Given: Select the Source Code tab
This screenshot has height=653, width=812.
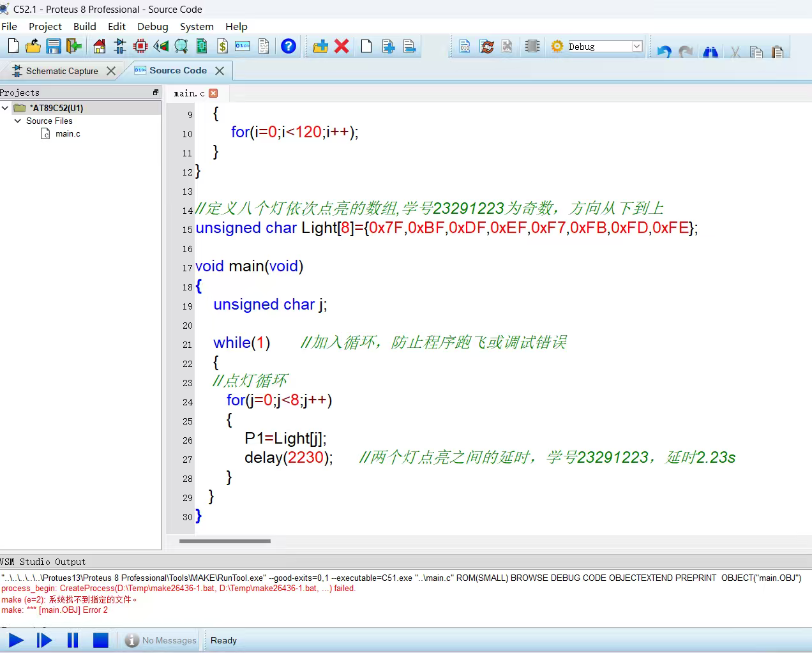Looking at the screenshot, I should [178, 70].
